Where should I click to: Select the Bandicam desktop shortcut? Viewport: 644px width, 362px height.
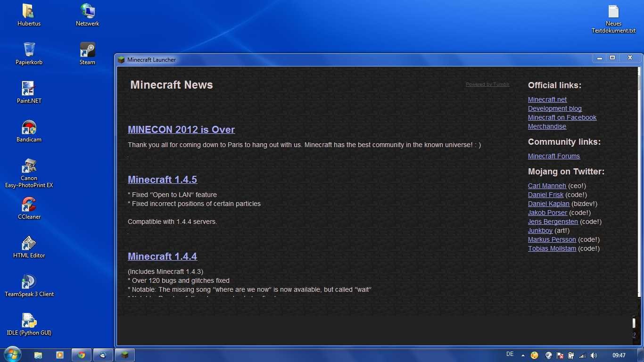click(29, 131)
